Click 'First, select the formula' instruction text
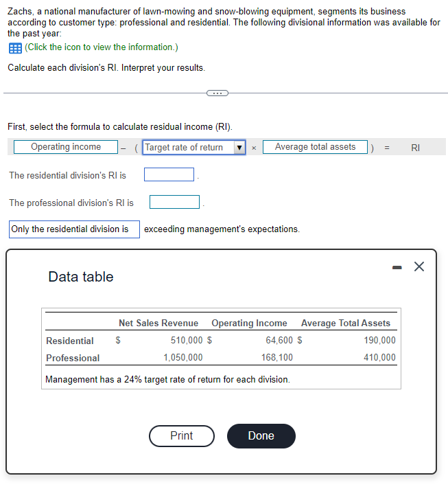The width and height of the screenshot is (448, 489). pos(120,126)
